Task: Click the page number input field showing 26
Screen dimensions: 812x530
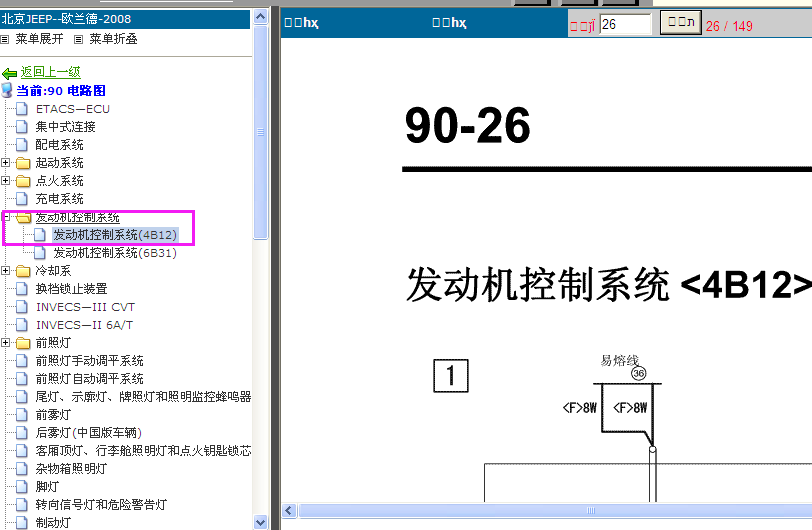Action: coord(625,24)
